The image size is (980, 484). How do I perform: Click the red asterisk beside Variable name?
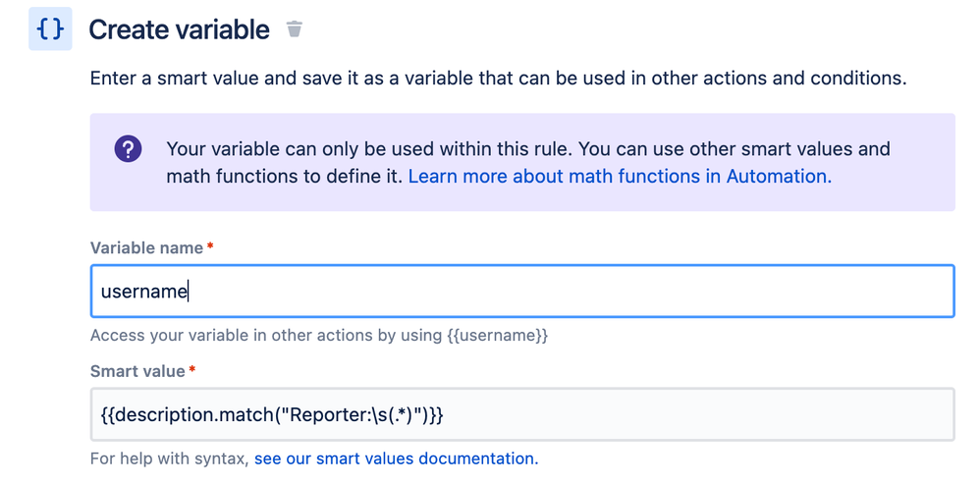tap(210, 248)
